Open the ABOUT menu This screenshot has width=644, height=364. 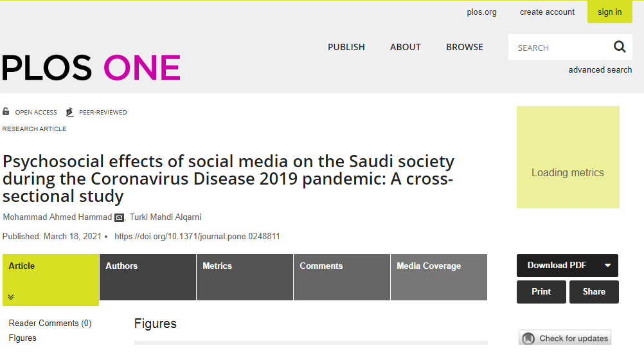tap(406, 47)
